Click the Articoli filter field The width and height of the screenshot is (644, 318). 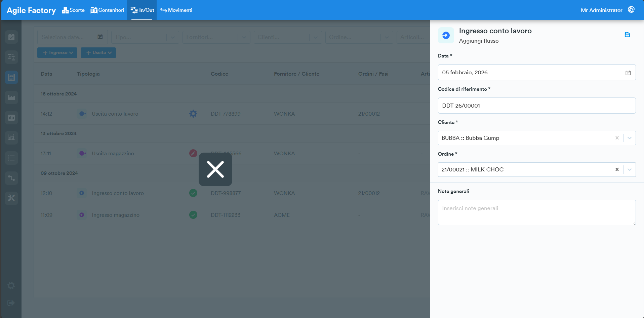coord(413,37)
